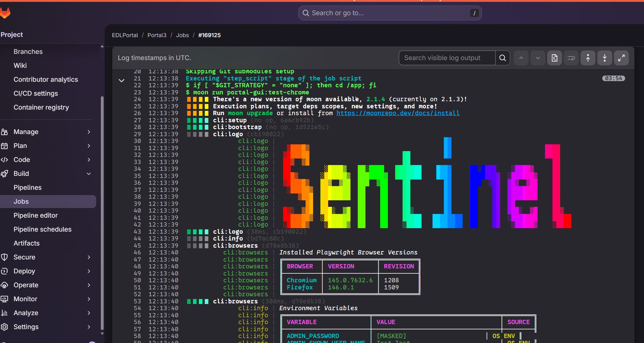Expand the Plan section chevron
The width and height of the screenshot is (644, 343).
(89, 146)
